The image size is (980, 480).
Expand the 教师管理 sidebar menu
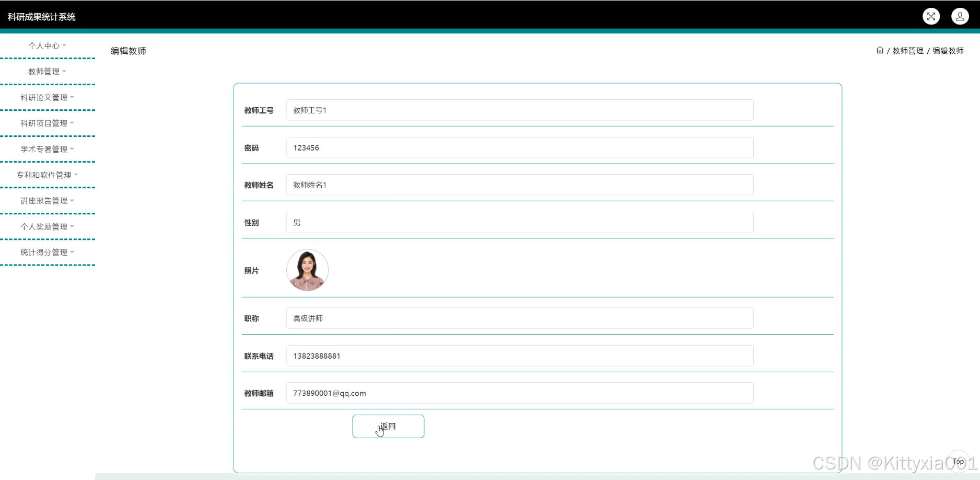tap(47, 71)
